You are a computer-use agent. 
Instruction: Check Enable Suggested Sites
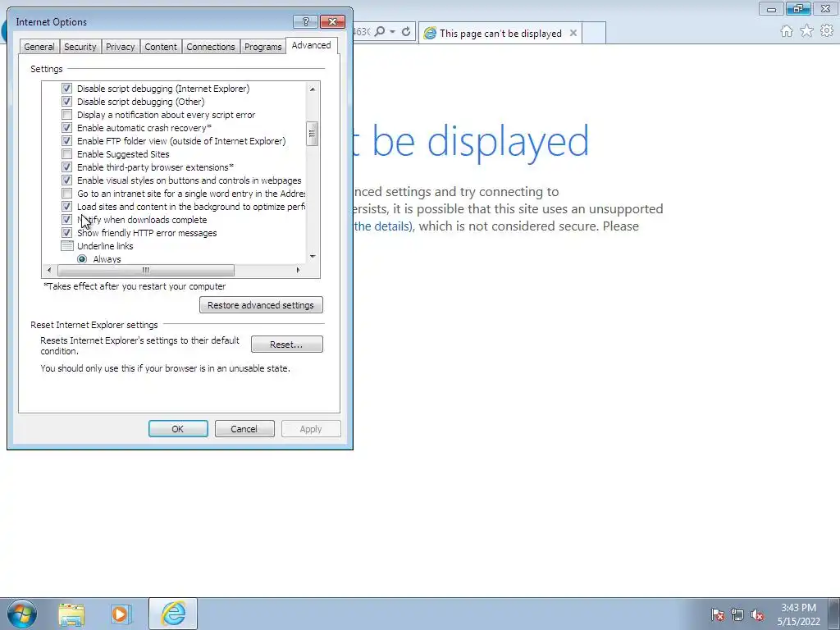click(x=66, y=153)
